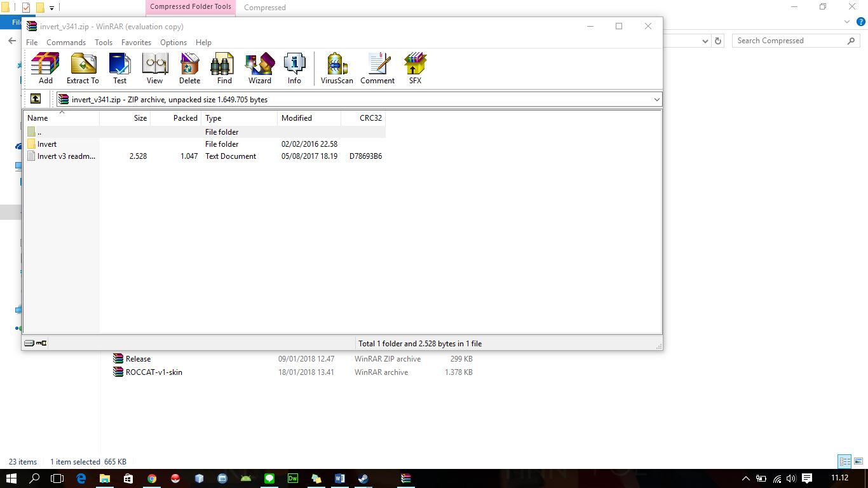Click the taskbar clock showing 11.12

839,478
